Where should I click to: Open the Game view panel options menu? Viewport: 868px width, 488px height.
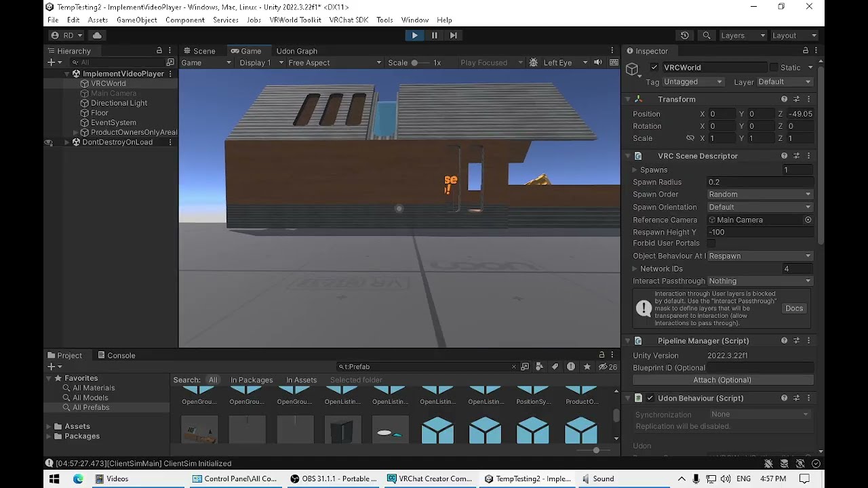612,51
